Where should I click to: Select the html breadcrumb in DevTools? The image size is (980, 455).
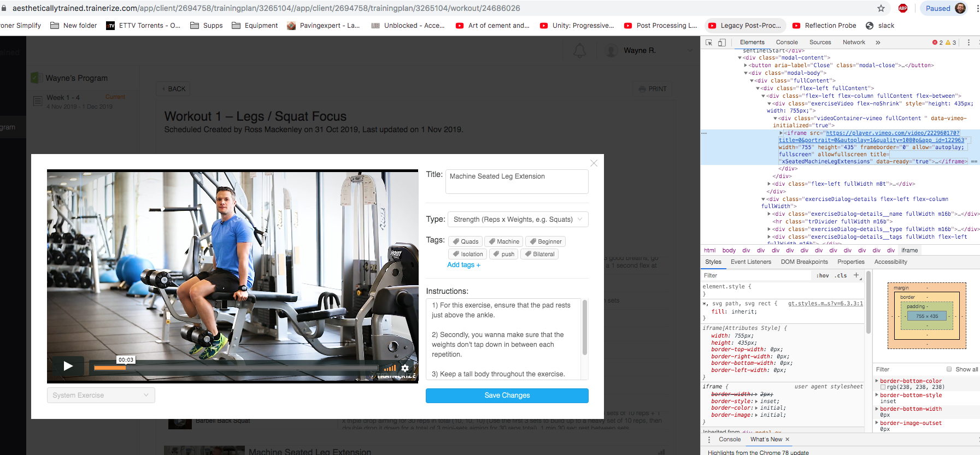click(710, 250)
